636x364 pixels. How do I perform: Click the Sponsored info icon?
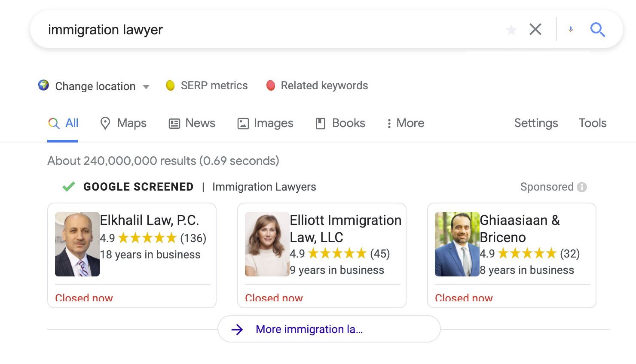tap(582, 187)
